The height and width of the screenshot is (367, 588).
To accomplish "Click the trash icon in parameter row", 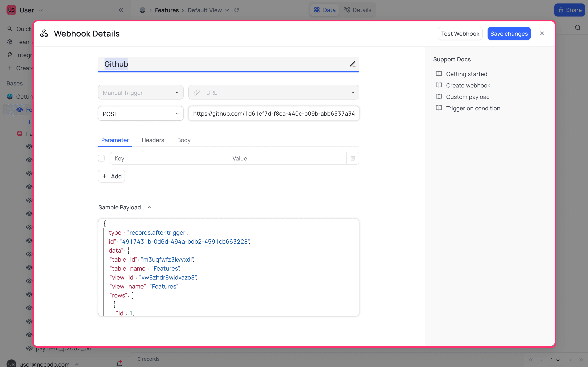I will point(353,158).
